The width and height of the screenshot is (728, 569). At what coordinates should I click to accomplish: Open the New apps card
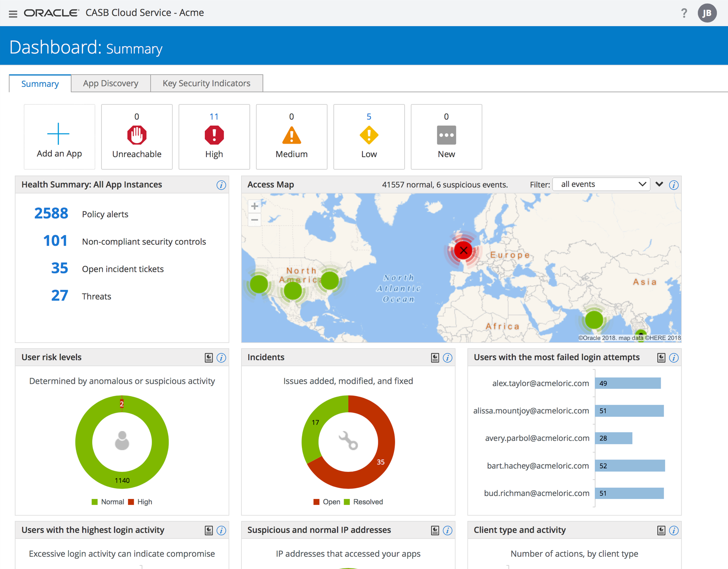(446, 137)
